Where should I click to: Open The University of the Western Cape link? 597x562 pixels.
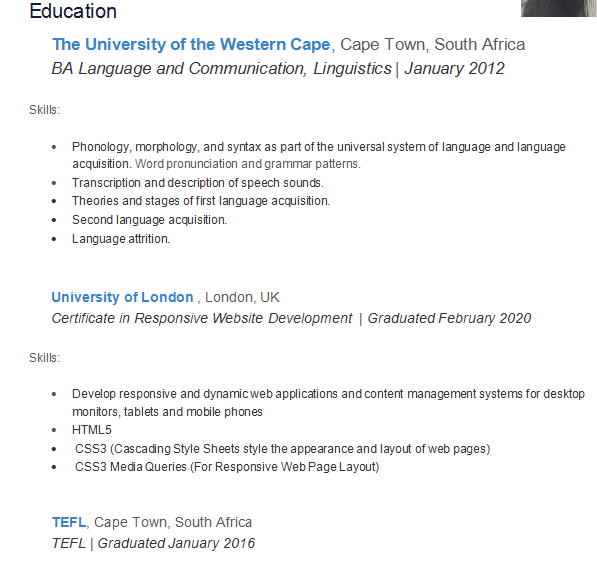point(191,45)
